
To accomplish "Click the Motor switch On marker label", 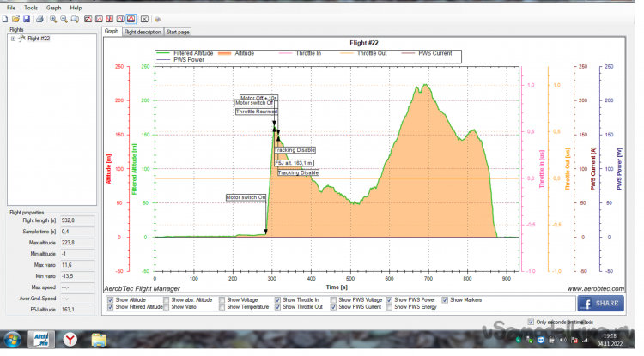I will (x=246, y=197).
